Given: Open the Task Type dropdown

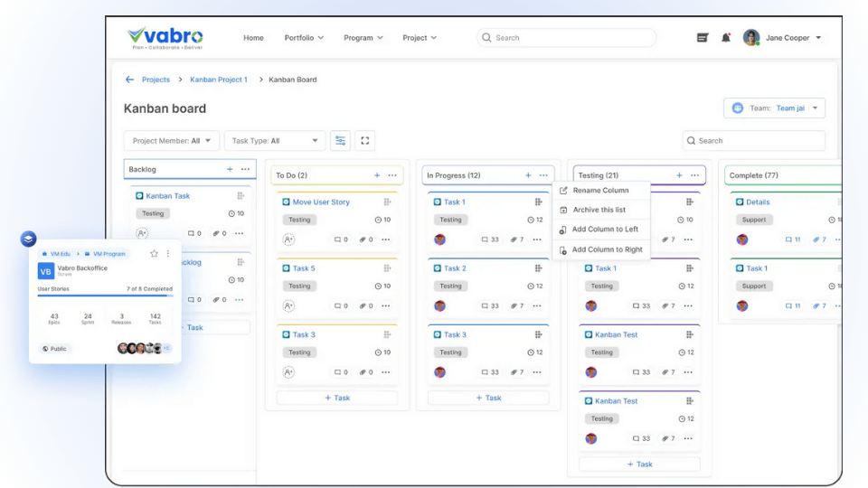Looking at the screenshot, I should 274,141.
